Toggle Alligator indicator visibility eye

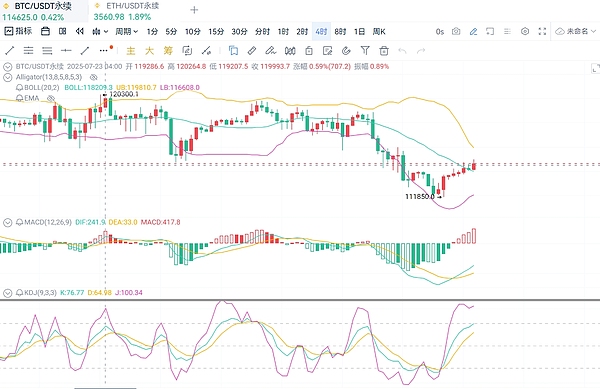(93, 77)
